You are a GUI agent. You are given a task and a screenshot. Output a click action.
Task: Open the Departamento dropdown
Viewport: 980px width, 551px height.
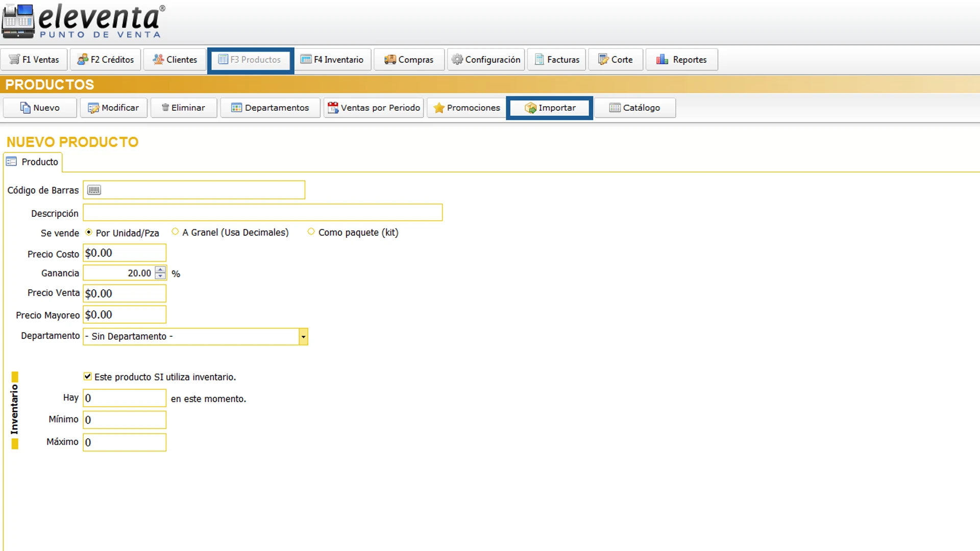[x=303, y=337]
